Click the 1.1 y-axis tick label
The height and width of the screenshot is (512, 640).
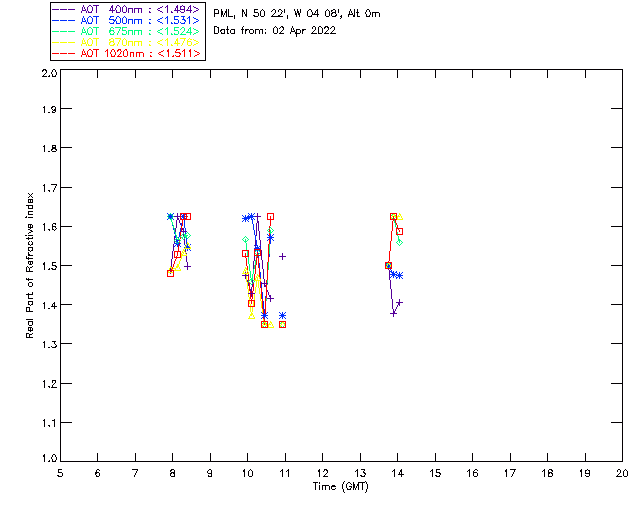coord(49,423)
